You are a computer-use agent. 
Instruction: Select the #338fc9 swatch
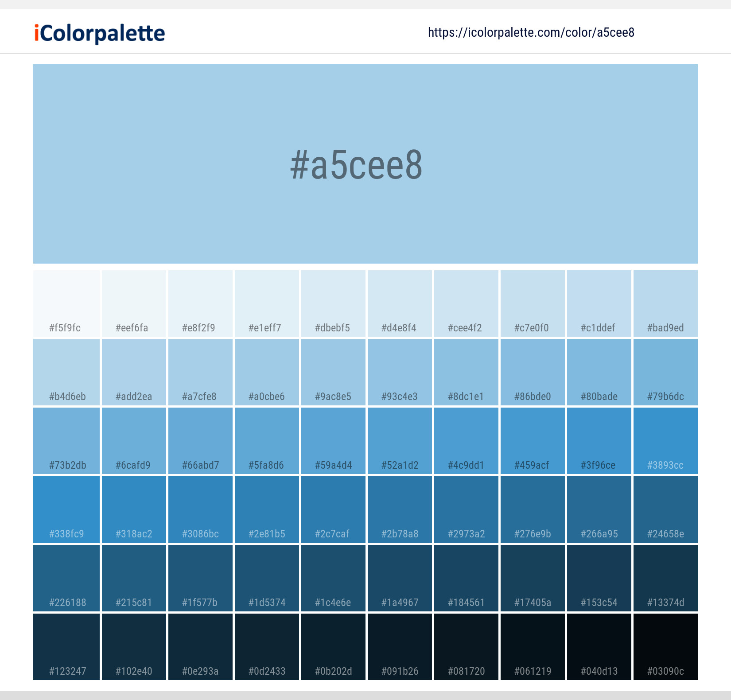[66, 509]
